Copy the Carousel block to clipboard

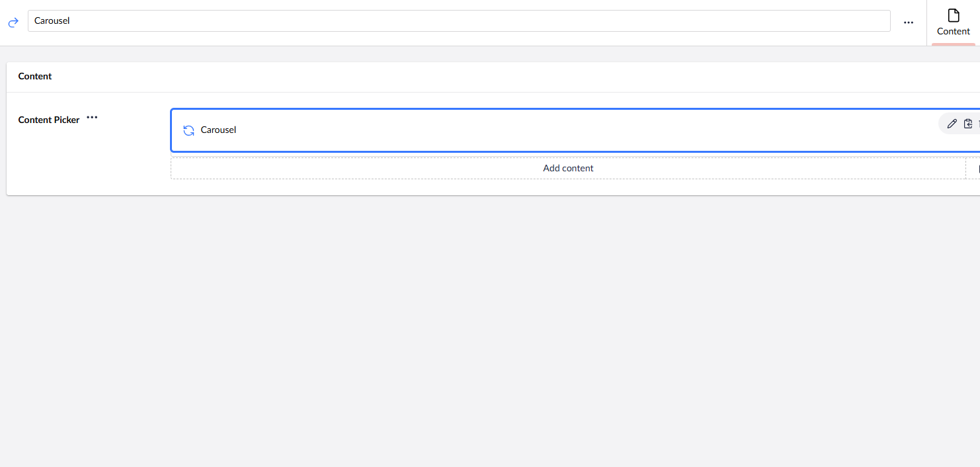968,124
